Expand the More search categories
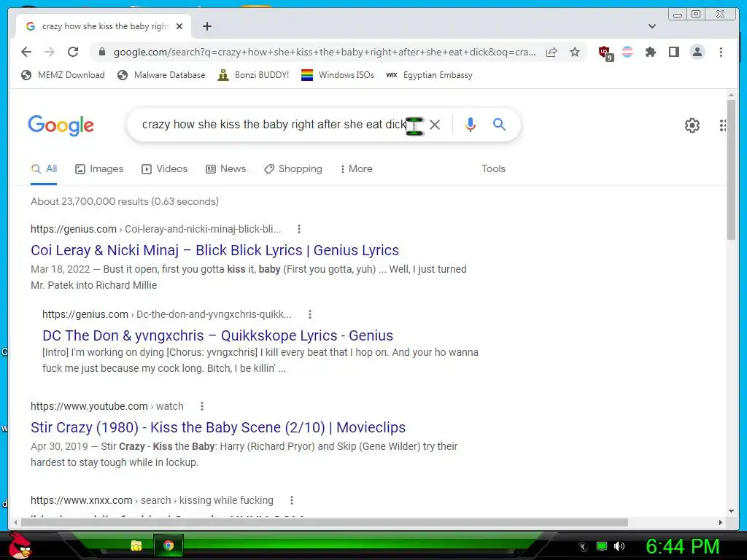Image resolution: width=747 pixels, height=560 pixels. tap(356, 169)
